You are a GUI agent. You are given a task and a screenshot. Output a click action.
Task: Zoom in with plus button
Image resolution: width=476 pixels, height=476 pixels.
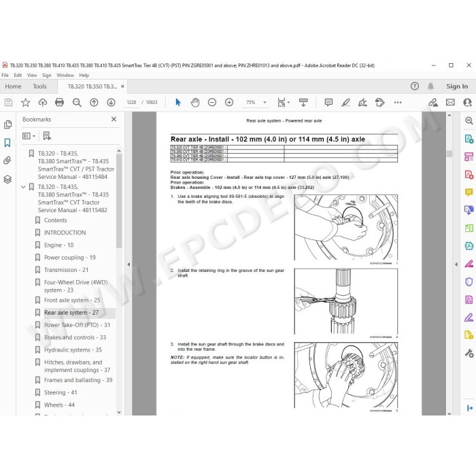(x=229, y=103)
